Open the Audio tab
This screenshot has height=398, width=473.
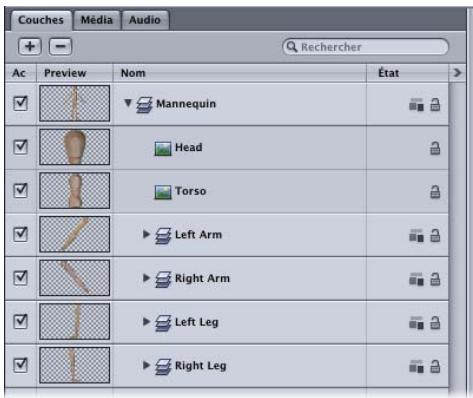pos(145,20)
